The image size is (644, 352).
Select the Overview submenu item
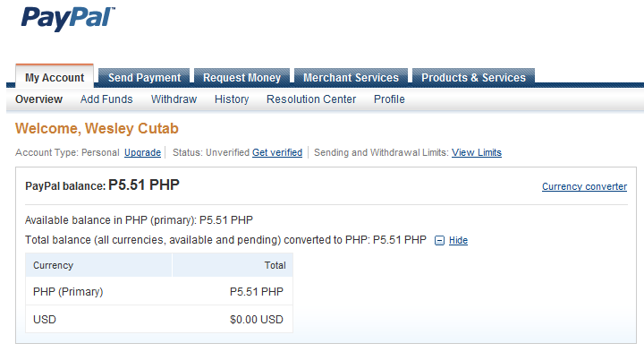[x=38, y=99]
